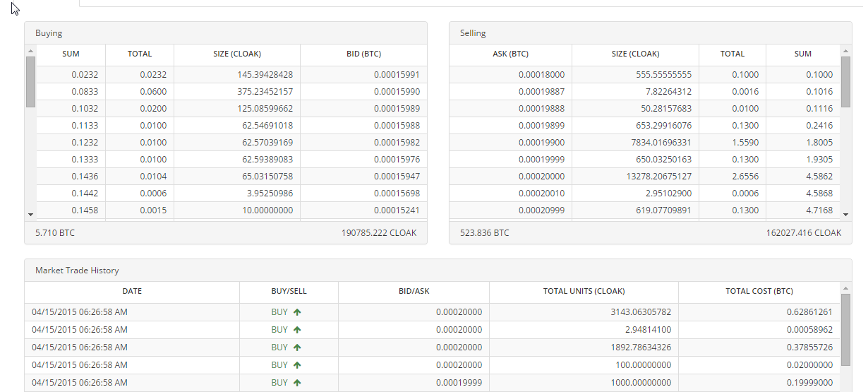Click the Selling sum value 4.7168

[x=819, y=210]
